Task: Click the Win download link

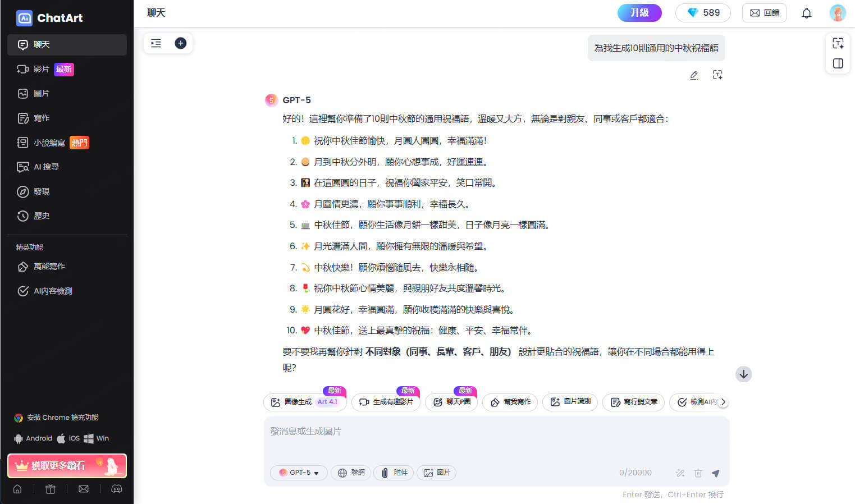Action: 96,438
